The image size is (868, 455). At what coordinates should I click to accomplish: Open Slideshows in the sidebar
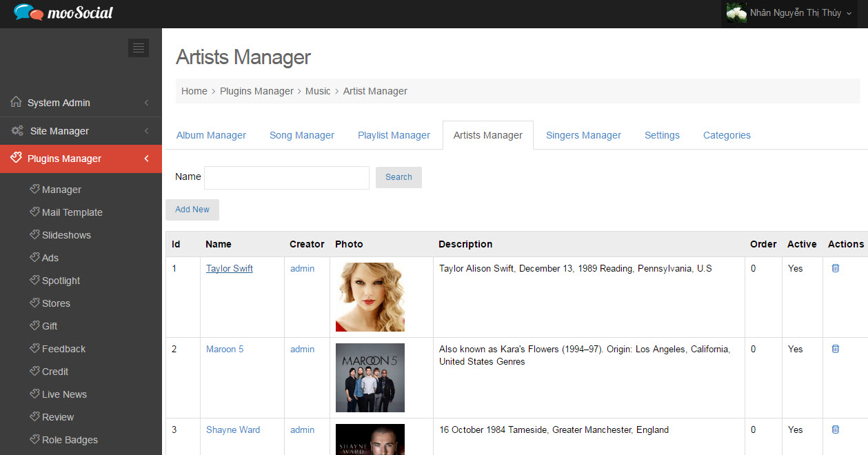pos(66,235)
